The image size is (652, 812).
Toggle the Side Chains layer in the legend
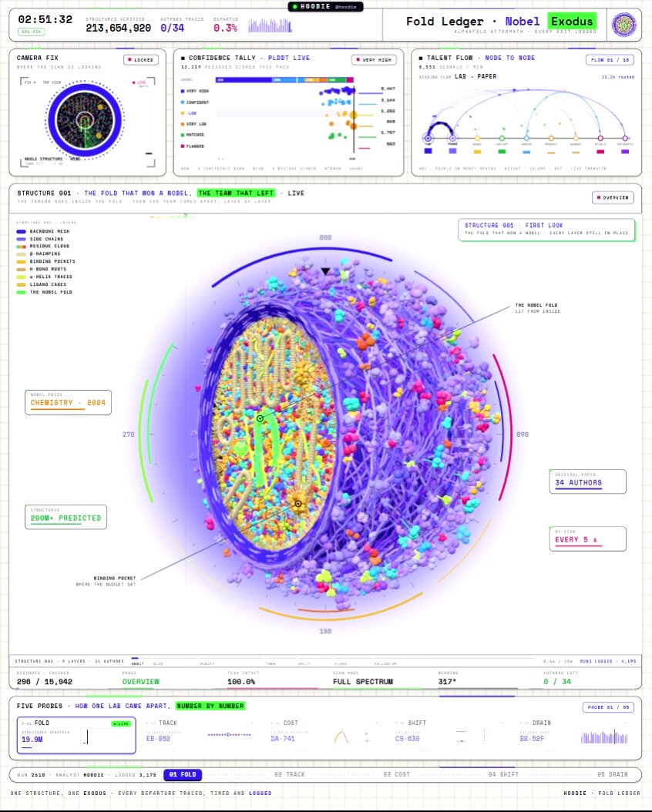pyautogui.click(x=40, y=240)
